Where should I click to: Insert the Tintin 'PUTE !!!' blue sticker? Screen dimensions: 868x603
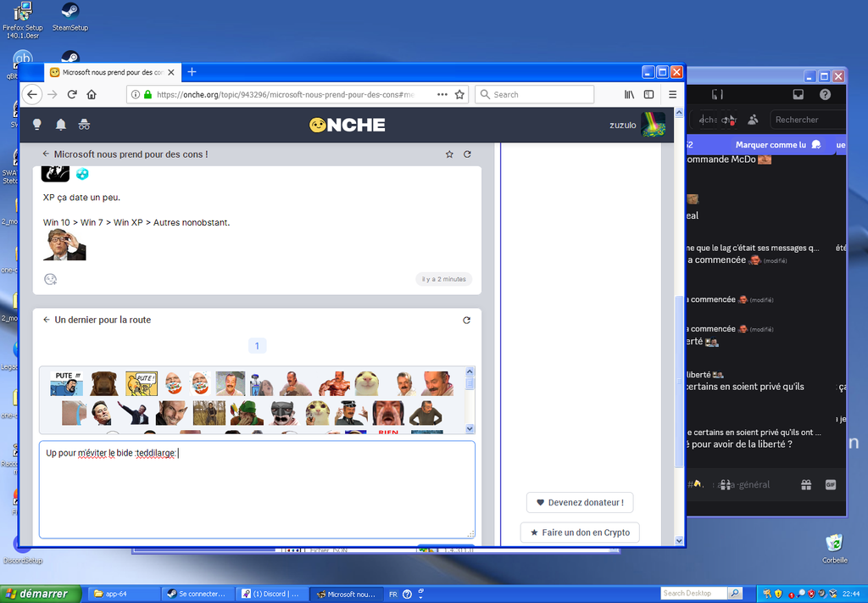click(x=66, y=383)
